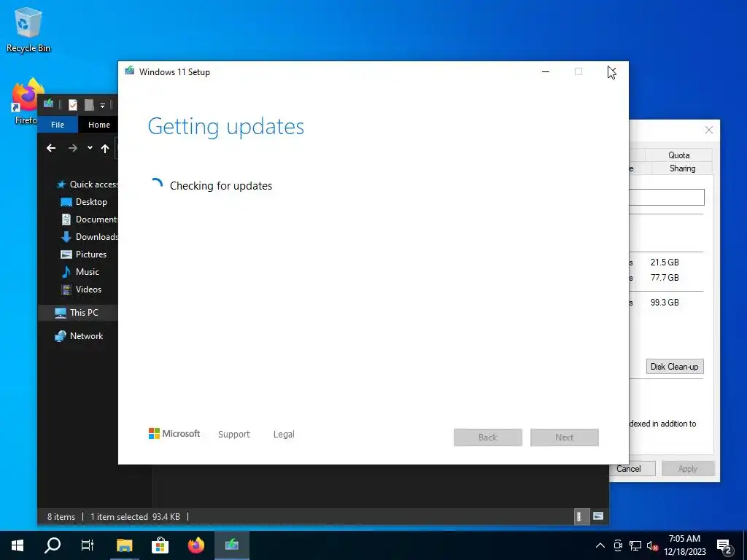
Task: Click the New folder icon in Explorer toolbar
Action: pos(88,105)
